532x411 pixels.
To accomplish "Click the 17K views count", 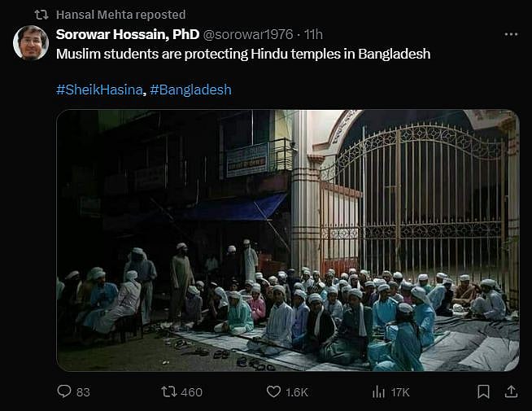I will (x=400, y=392).
